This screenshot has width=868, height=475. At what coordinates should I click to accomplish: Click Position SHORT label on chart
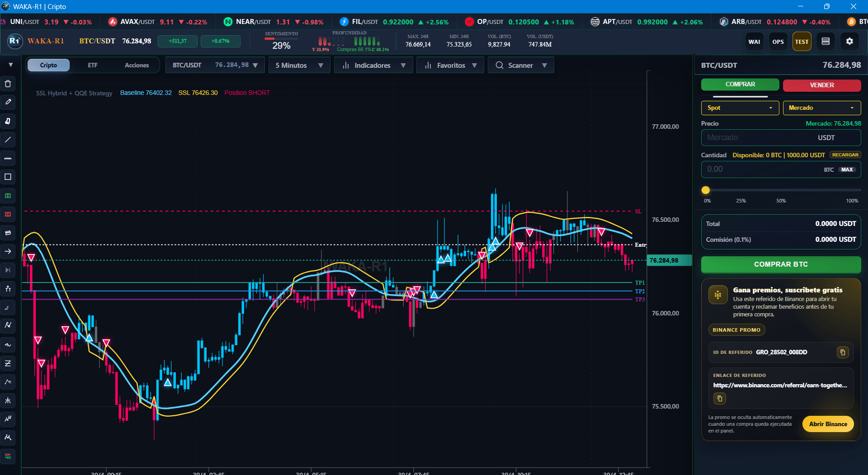[247, 93]
